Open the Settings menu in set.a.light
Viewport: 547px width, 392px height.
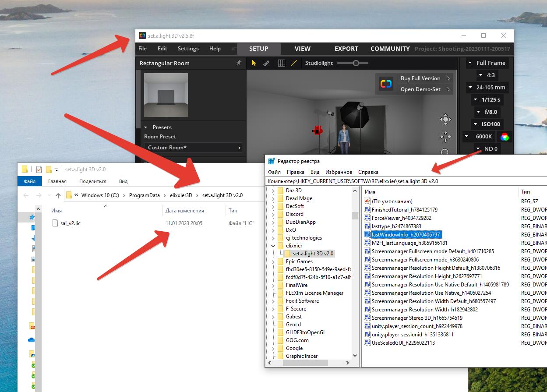(188, 49)
